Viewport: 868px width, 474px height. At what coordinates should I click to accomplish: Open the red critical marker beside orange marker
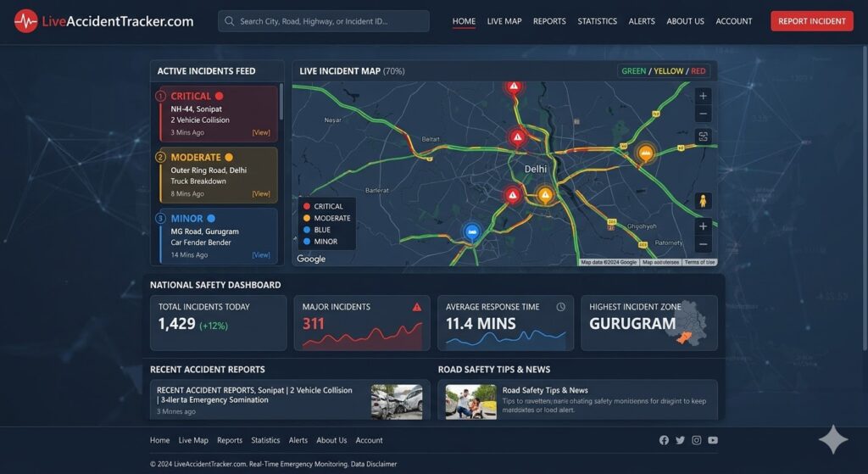click(x=513, y=195)
